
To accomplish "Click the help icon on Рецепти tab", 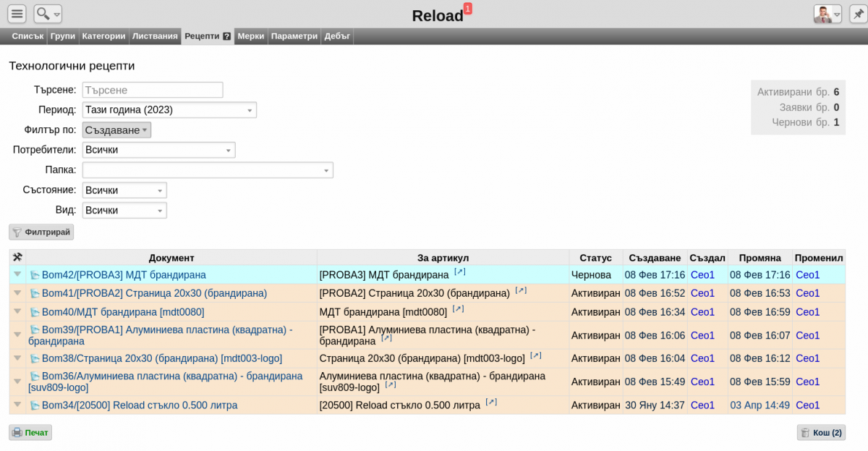I will [x=227, y=36].
